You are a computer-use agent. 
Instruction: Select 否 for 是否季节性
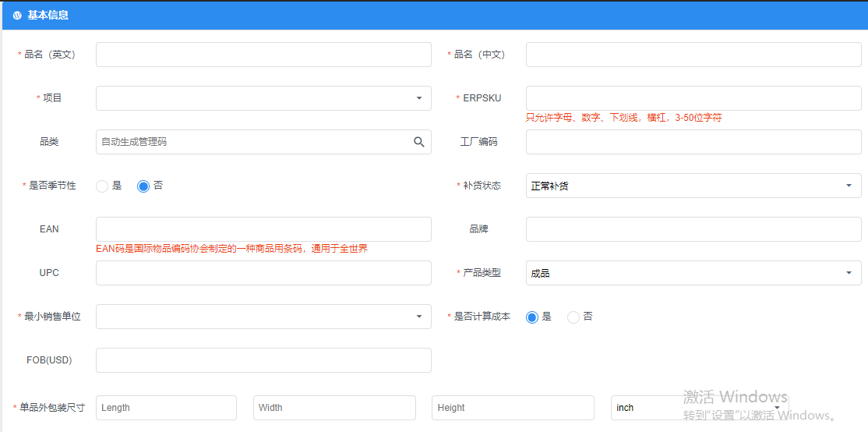click(x=143, y=186)
